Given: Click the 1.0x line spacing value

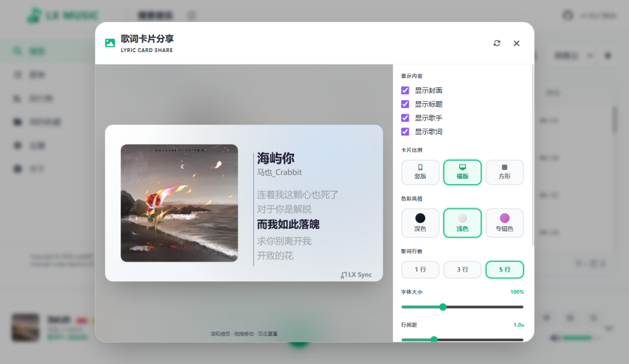Looking at the screenshot, I should pyautogui.click(x=518, y=324).
